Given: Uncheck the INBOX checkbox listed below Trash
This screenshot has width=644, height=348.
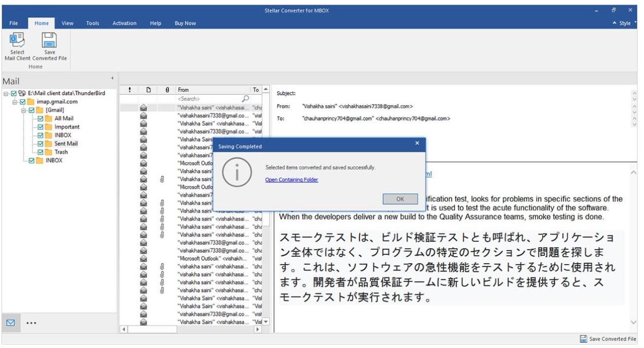Looking at the screenshot, I should 32,160.
